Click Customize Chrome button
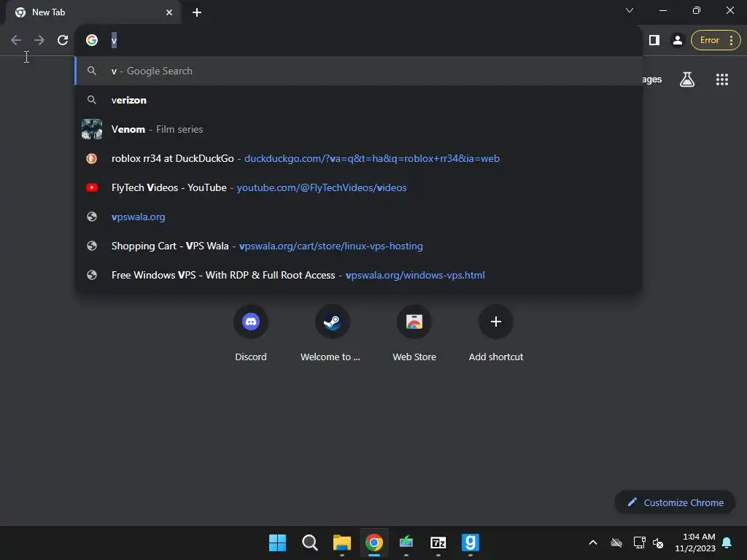 [x=675, y=502]
